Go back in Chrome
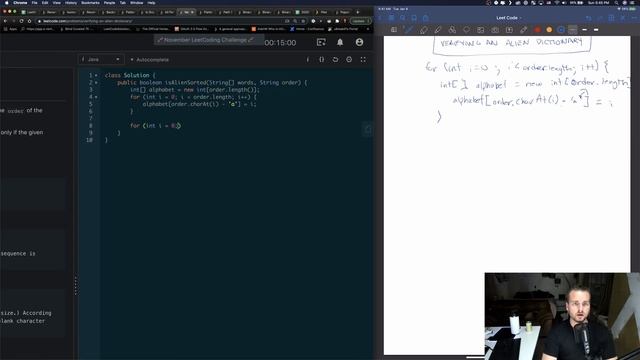640x360 pixels. [5, 21]
